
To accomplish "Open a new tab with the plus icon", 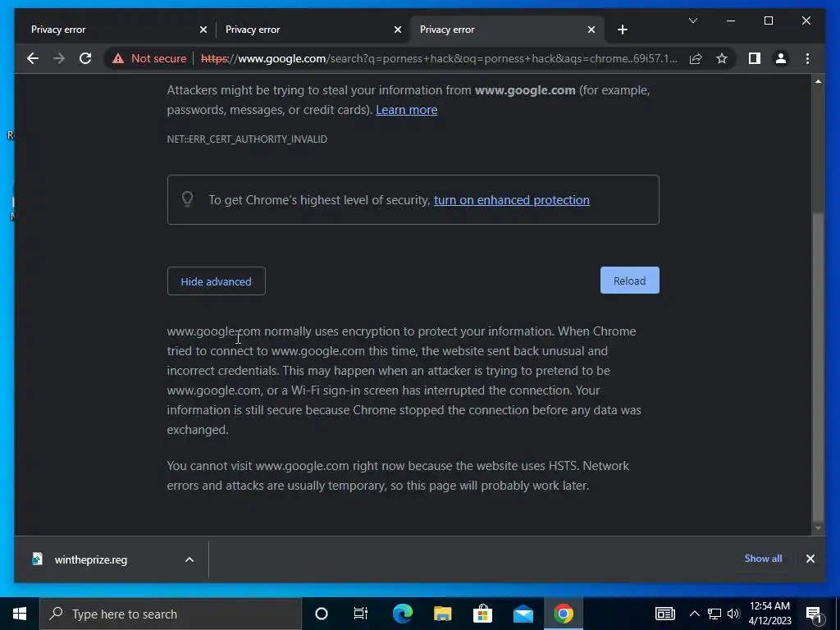I will click(622, 30).
